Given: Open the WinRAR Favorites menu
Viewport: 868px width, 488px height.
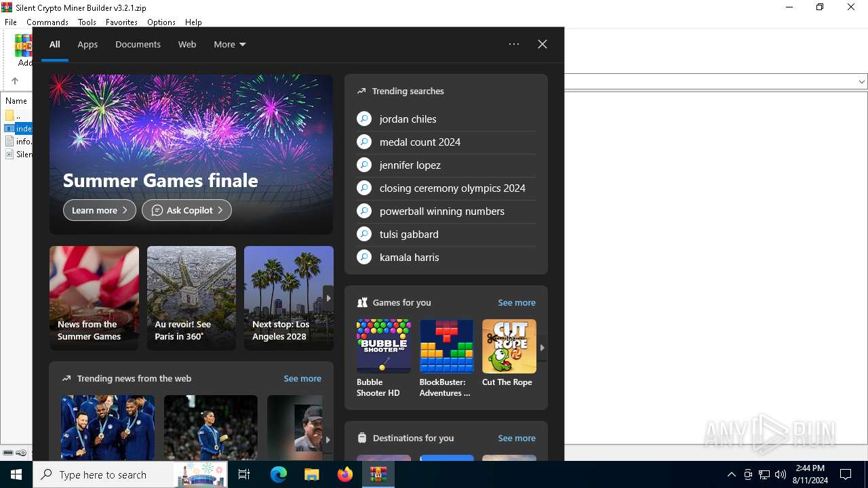Looking at the screenshot, I should tap(121, 22).
